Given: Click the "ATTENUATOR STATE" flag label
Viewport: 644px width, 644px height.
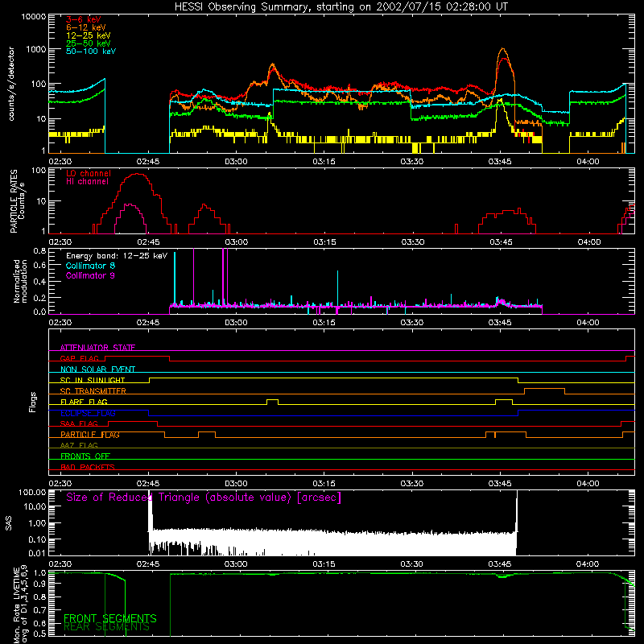Looking at the screenshot, I should [x=97, y=348].
